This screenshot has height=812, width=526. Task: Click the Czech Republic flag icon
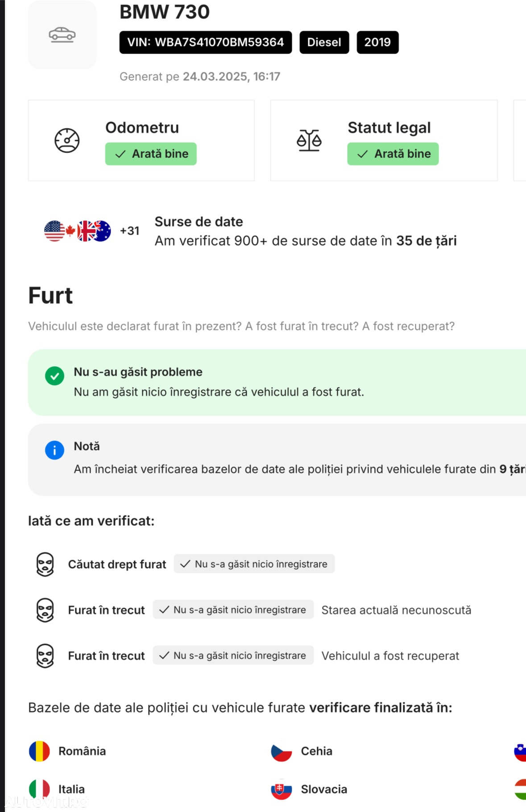tap(282, 751)
